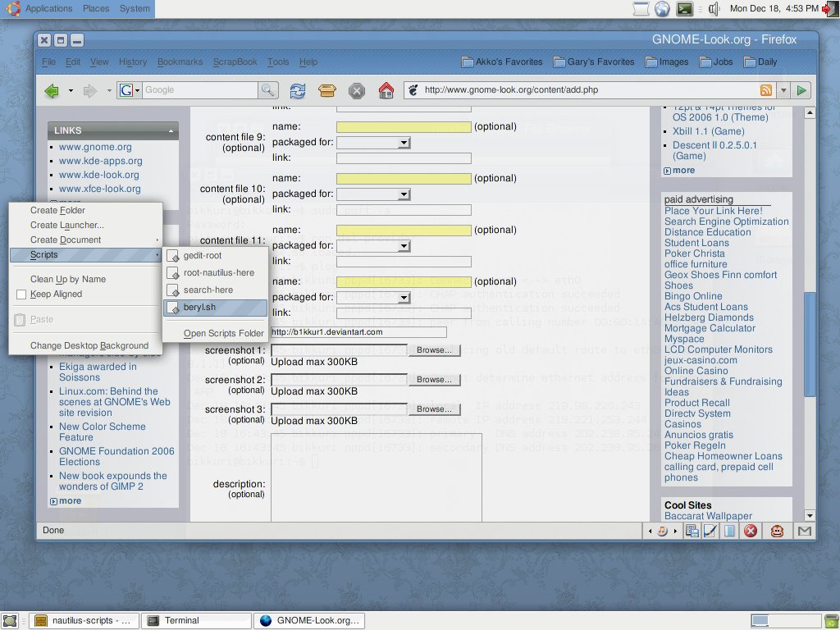Open the www.kde-look.org link

(x=99, y=175)
